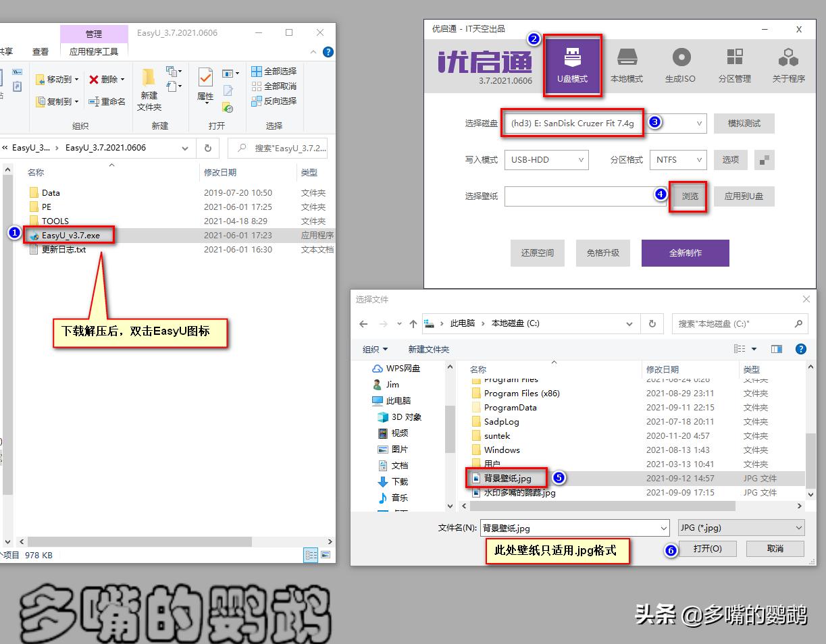Click 全部取消 in the Explorer ribbon

[274, 86]
